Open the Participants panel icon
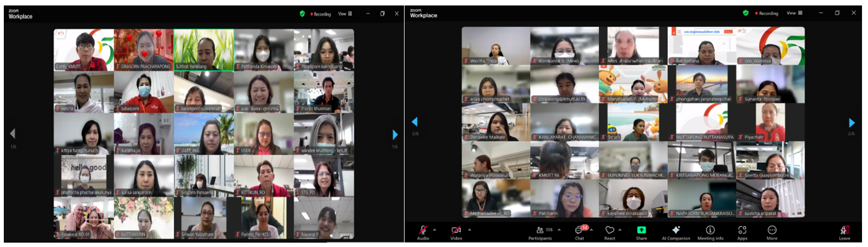Image resolution: width=868 pixels, height=247 pixels. (539, 230)
